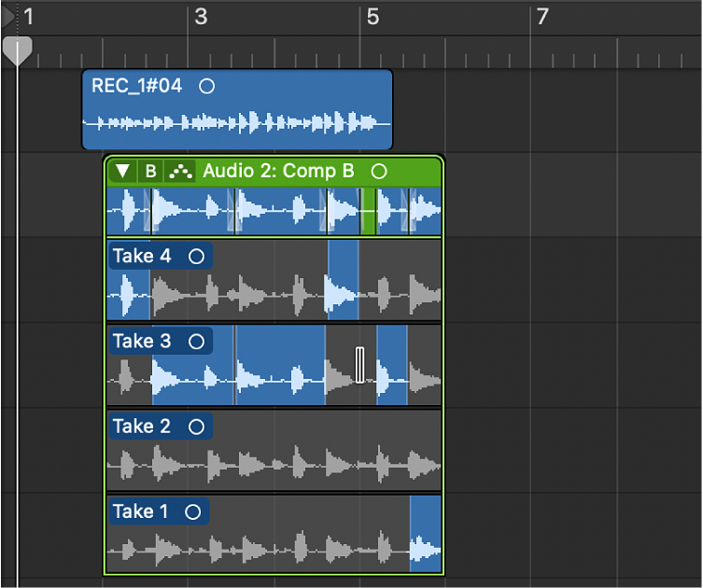
Task: Select the Take 1 label
Action: (x=140, y=511)
